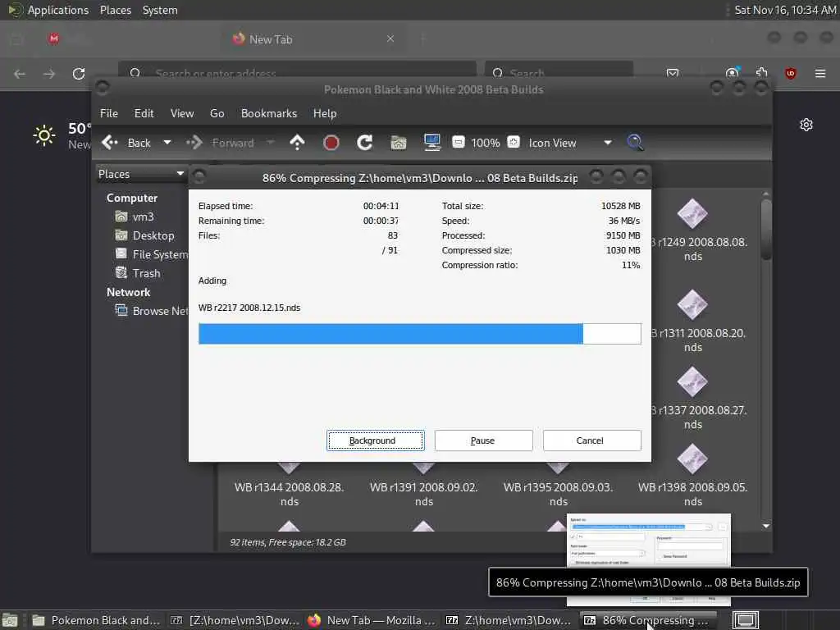Open the Bookmarks menu
This screenshot has height=630, width=840.
point(269,113)
